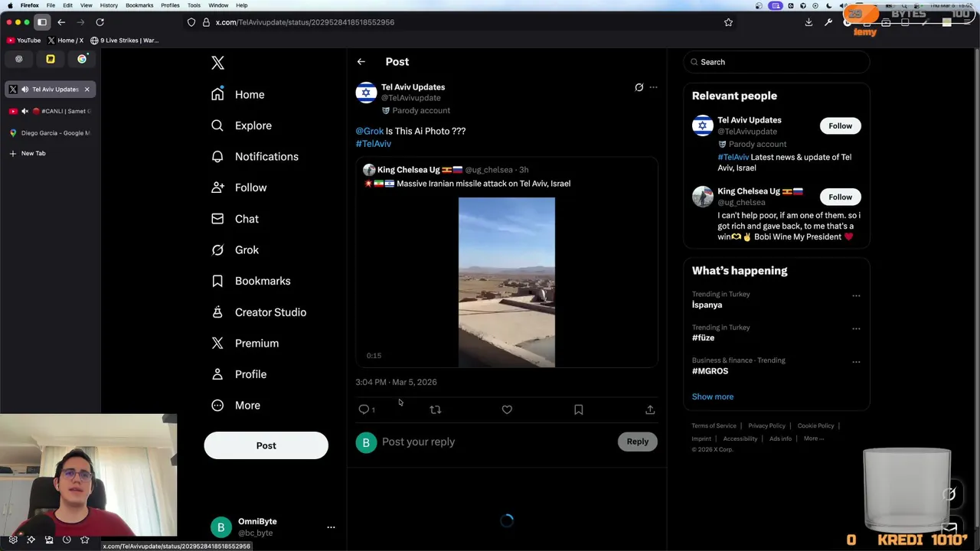Click the site padlock icon

tap(206, 22)
